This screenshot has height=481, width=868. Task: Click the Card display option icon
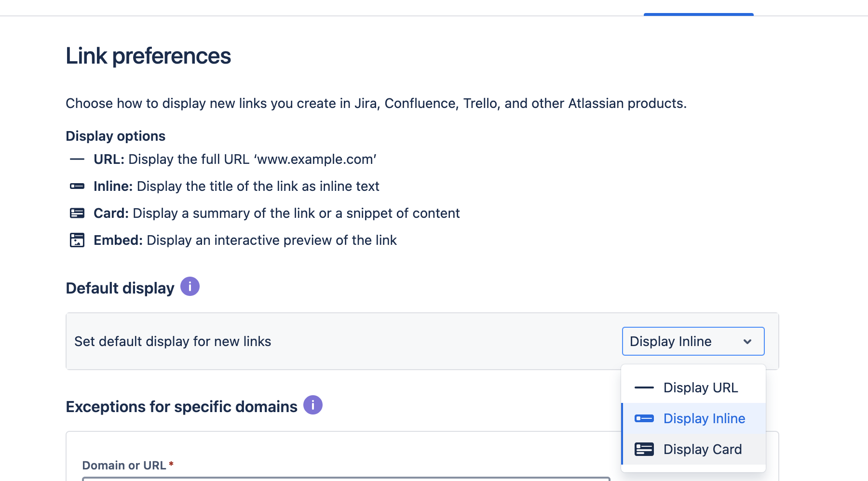pos(77,213)
